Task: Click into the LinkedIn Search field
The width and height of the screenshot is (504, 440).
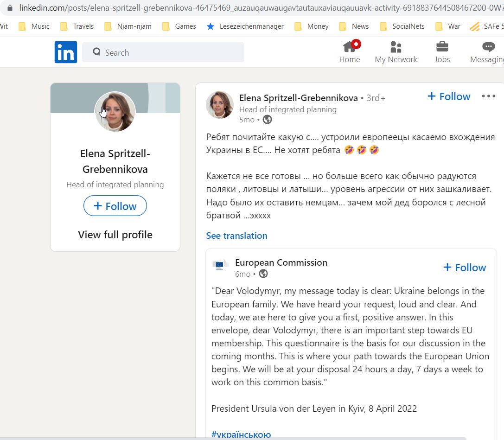Action: pos(163,52)
